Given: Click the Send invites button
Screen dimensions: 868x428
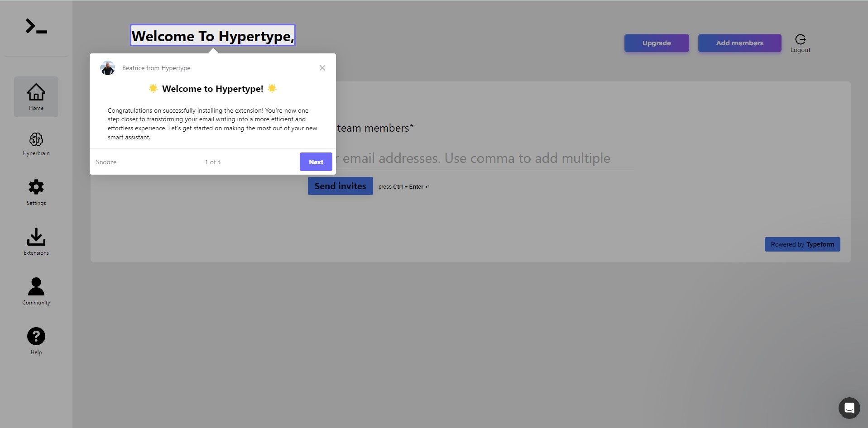Looking at the screenshot, I should [x=340, y=186].
